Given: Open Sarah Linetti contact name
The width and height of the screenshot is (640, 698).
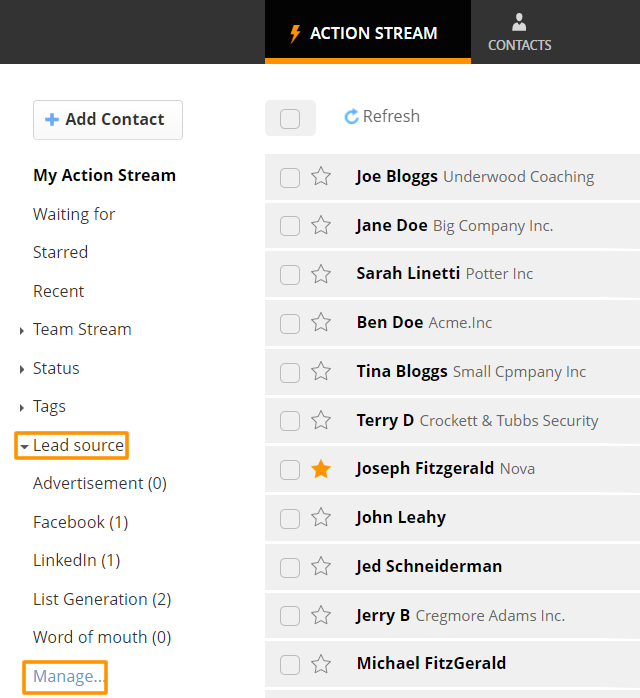Looking at the screenshot, I should pyautogui.click(x=408, y=273).
